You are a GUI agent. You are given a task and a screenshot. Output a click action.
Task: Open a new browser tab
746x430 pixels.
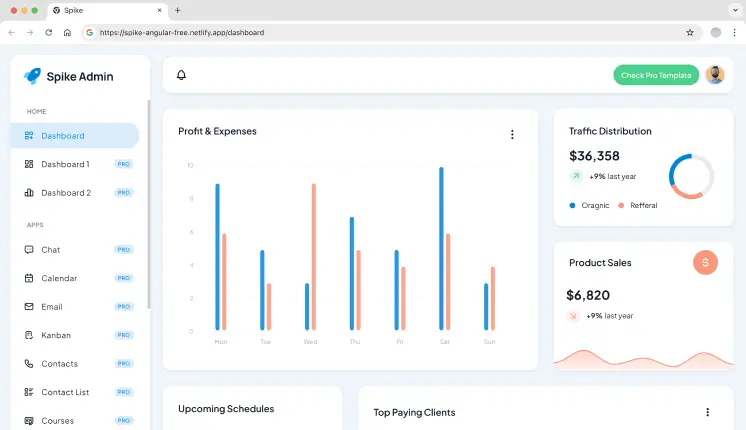177,10
